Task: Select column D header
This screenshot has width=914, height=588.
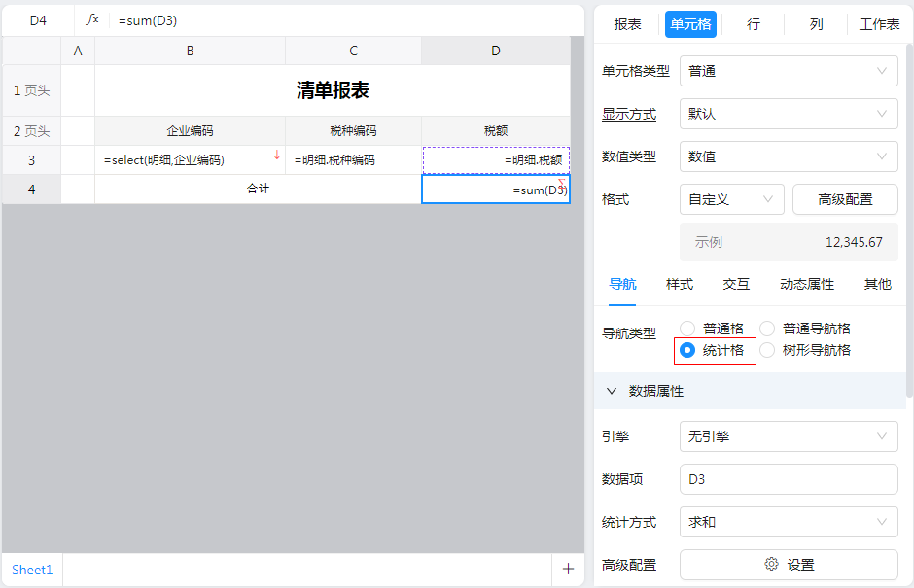Action: click(x=495, y=51)
